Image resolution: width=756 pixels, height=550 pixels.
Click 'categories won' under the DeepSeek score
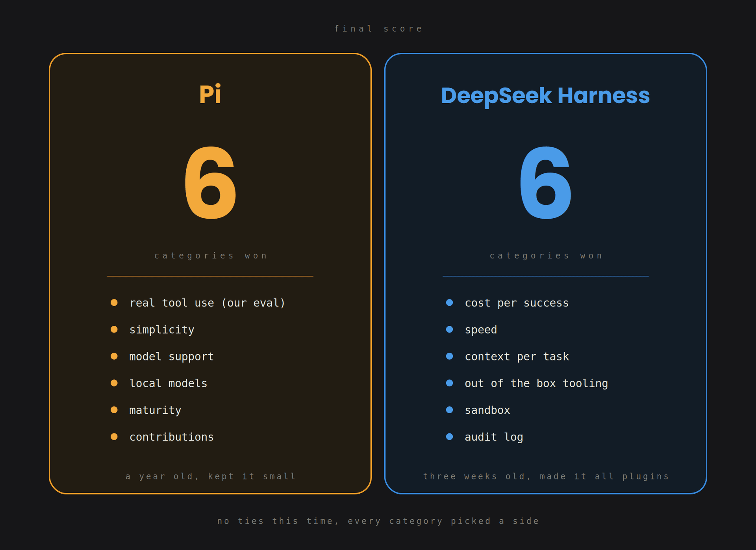point(546,256)
